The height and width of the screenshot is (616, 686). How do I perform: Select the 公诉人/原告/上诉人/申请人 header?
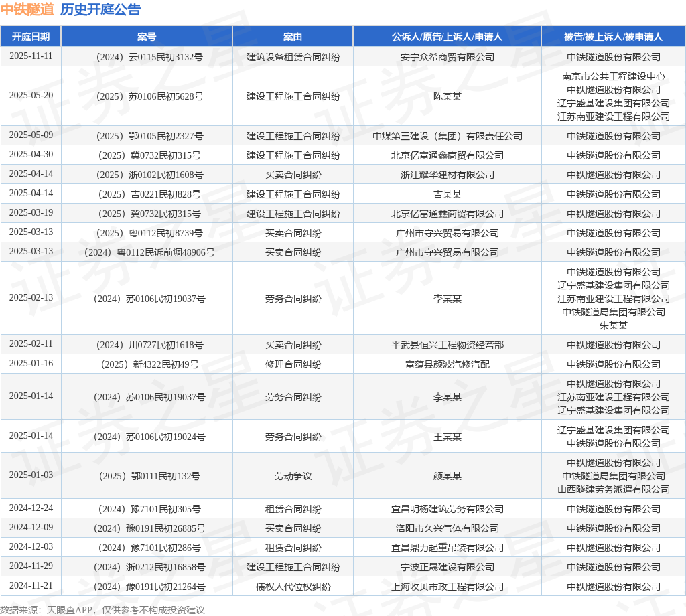pyautogui.click(x=447, y=37)
